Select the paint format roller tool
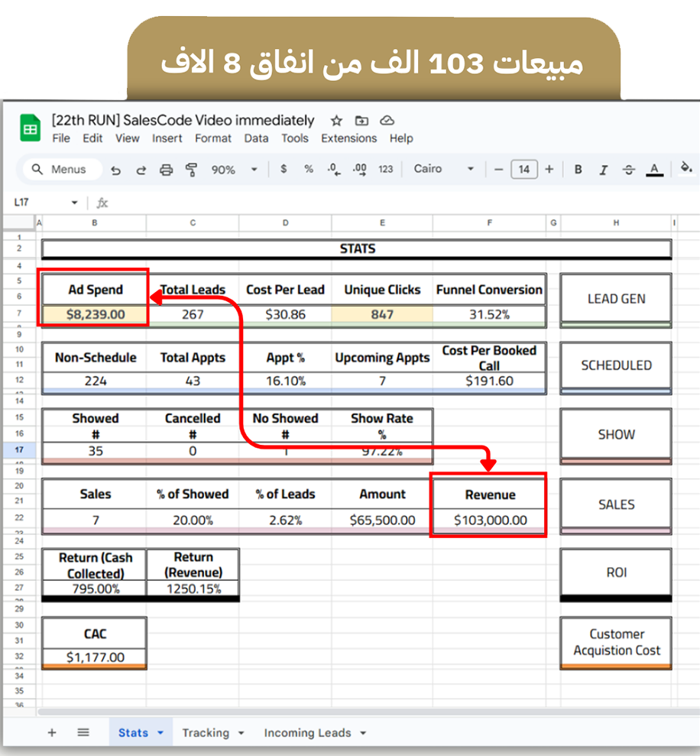 point(191,170)
